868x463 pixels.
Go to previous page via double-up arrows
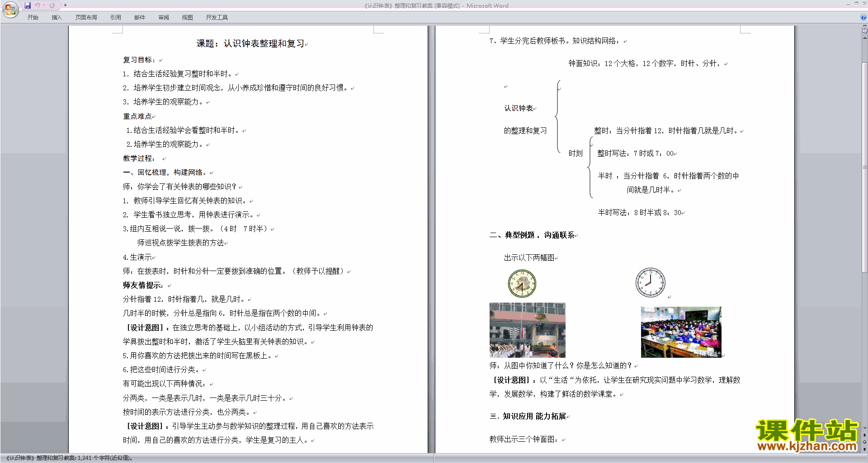[864, 435]
